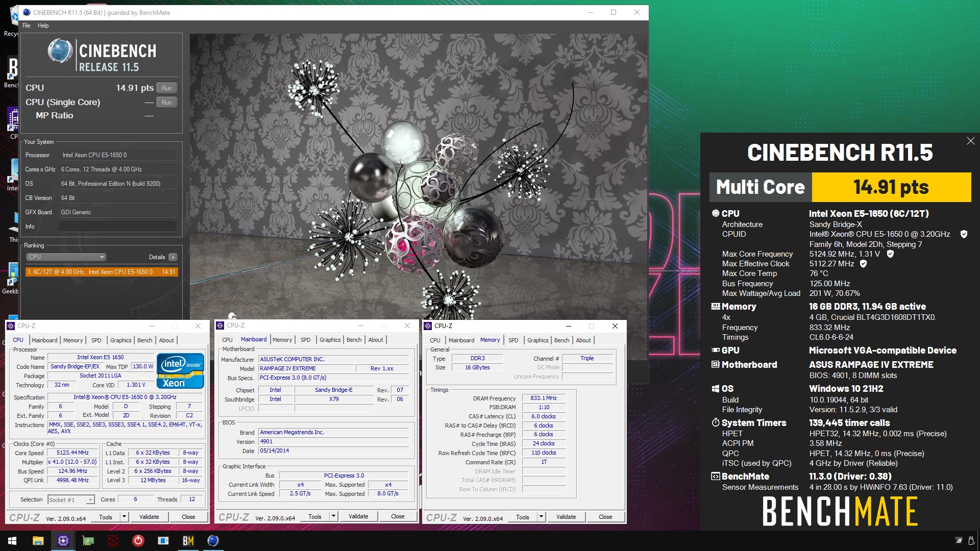980x551 pixels.
Task: Click the right CPU-Z Memory window title icon
Action: (x=428, y=326)
